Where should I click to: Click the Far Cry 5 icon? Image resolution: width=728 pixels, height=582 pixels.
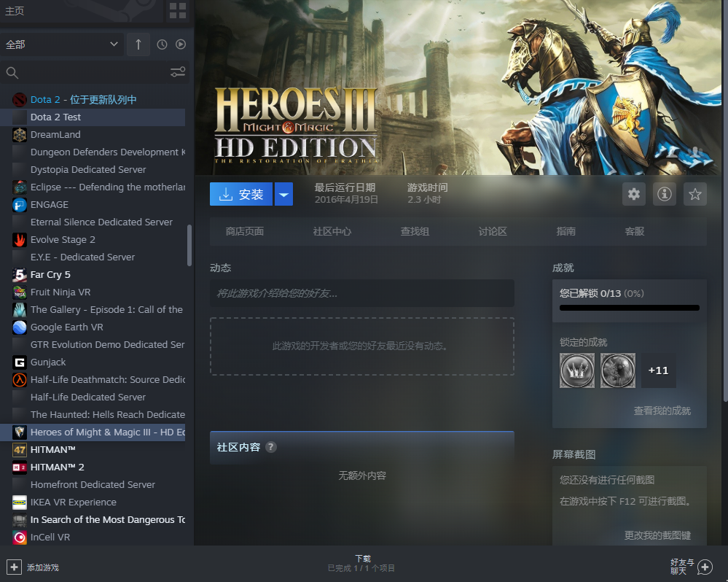(x=20, y=275)
